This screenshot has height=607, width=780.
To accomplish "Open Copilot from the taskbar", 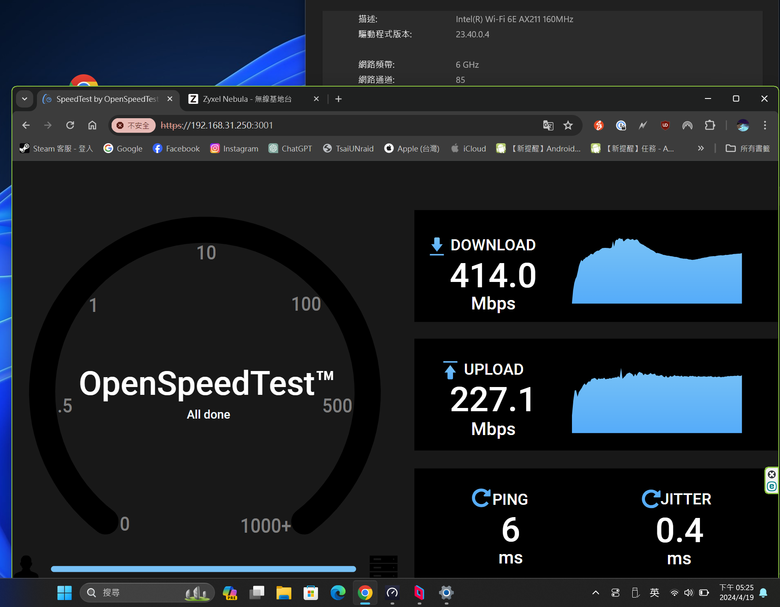I will click(229, 593).
